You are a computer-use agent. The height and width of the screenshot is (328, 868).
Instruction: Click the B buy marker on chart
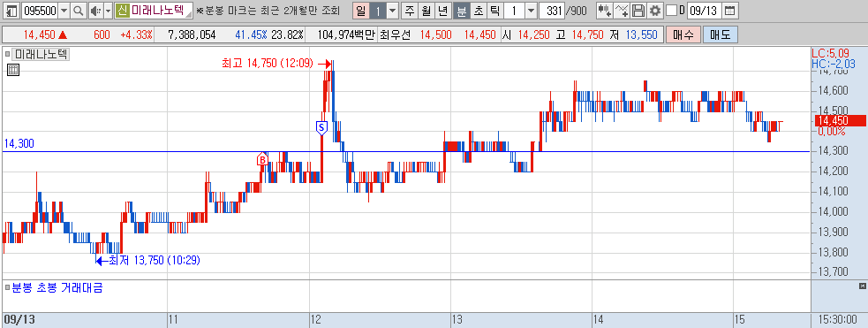click(262, 160)
